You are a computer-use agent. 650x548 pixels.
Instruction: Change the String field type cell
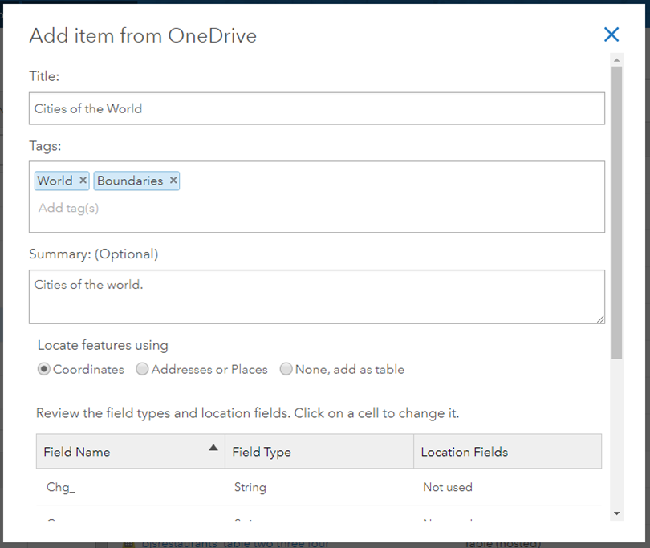(x=250, y=487)
